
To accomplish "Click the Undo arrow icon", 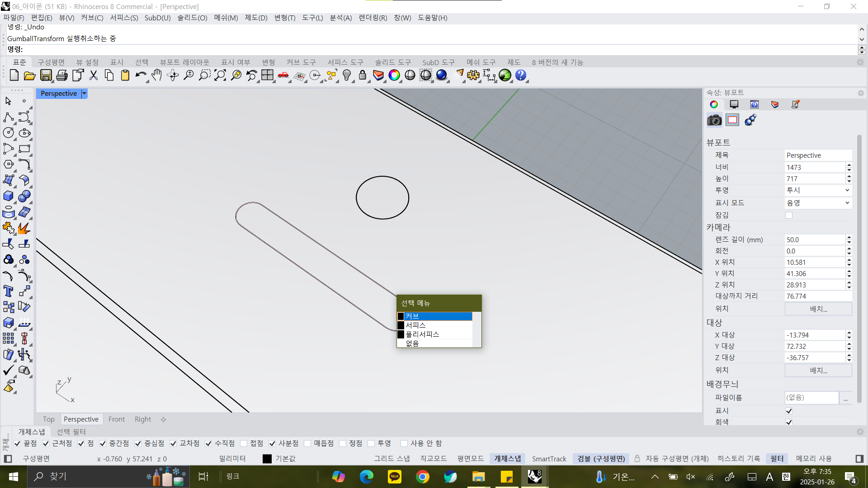I will tap(141, 75).
